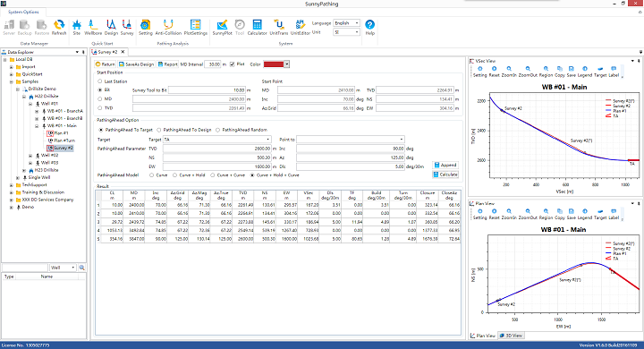The height and width of the screenshot is (349, 644).
Task: Toggle the Plot checkbox
Action: coord(232,64)
